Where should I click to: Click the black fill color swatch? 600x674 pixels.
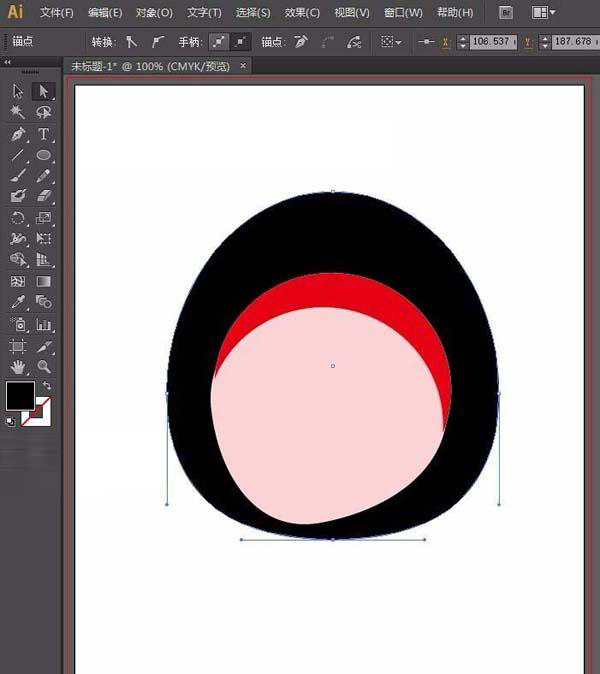(19, 396)
